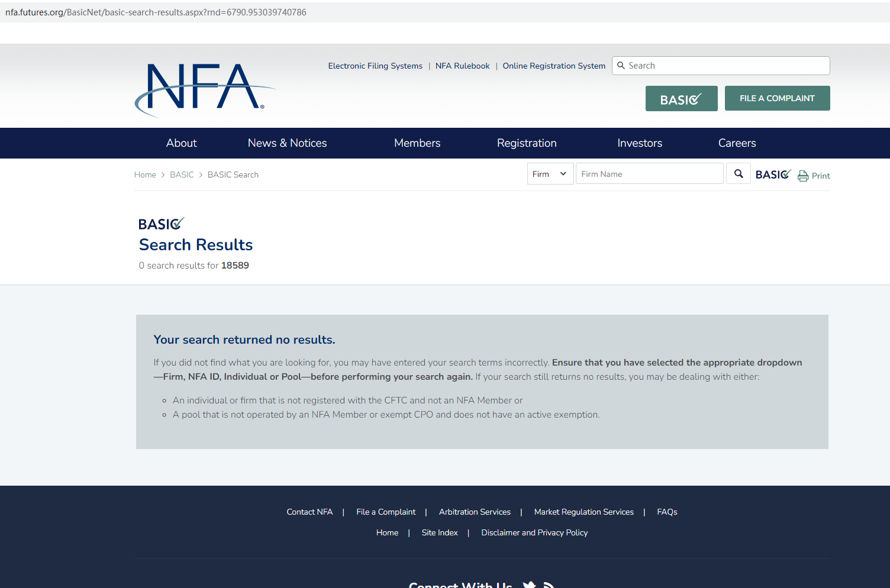Open the About menu
The image size is (890, 588).
pyautogui.click(x=182, y=143)
